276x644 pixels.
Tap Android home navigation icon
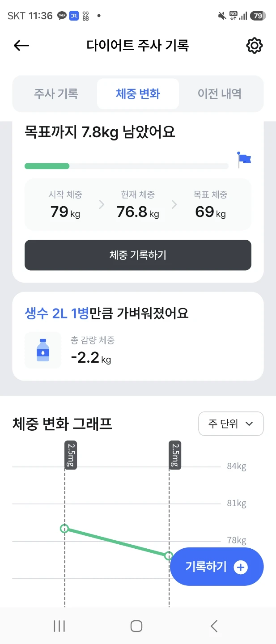[136, 626]
